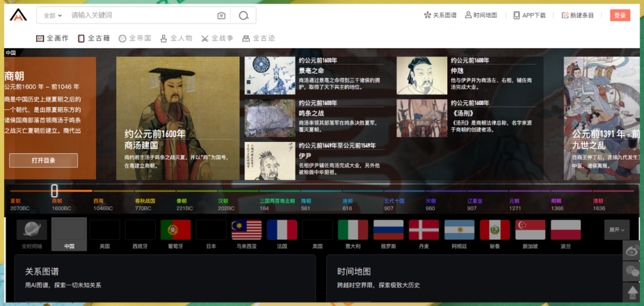Select 三国两晋南北朝 on the timeline
Screen dimensions: 644x306
(x=277, y=205)
